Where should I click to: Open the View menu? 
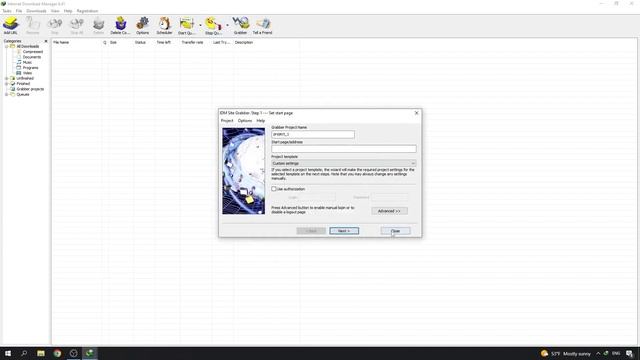point(55,11)
